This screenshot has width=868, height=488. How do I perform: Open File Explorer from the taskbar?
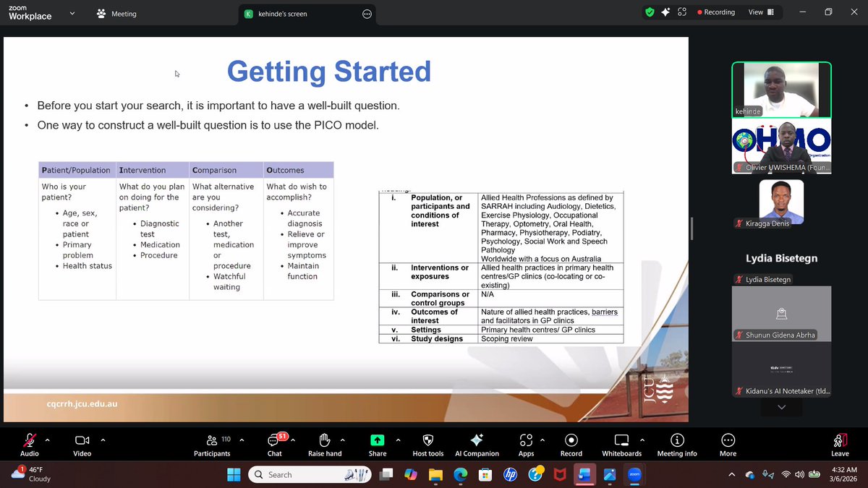(435, 474)
